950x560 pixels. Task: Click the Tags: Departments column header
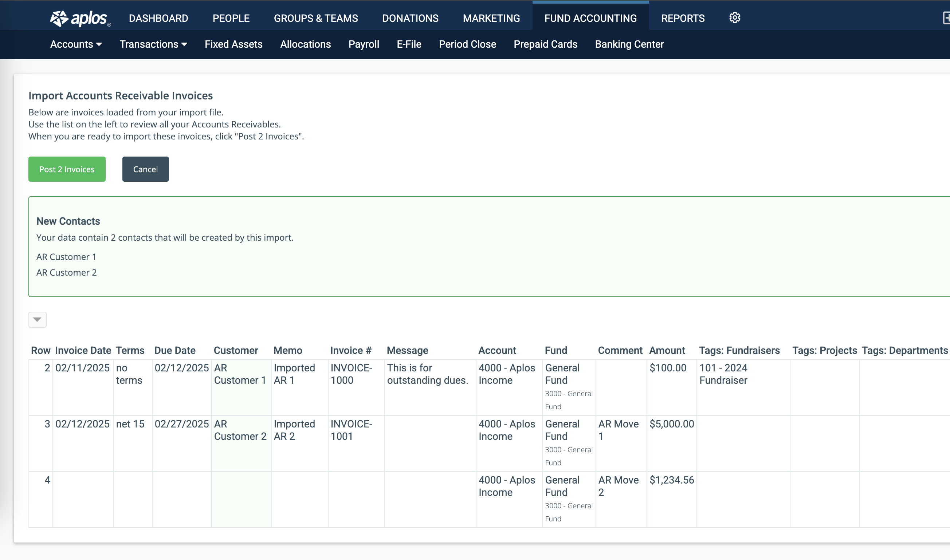click(x=905, y=351)
